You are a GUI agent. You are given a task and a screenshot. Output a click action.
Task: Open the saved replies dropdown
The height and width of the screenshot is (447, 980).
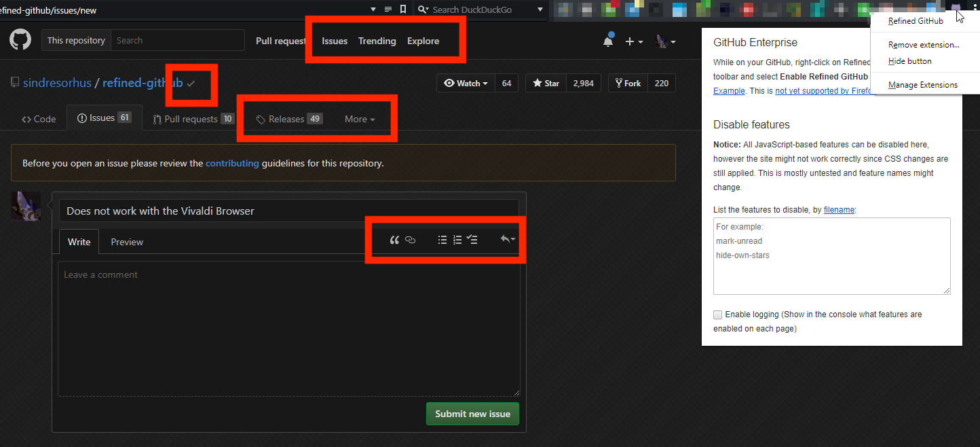coord(508,239)
